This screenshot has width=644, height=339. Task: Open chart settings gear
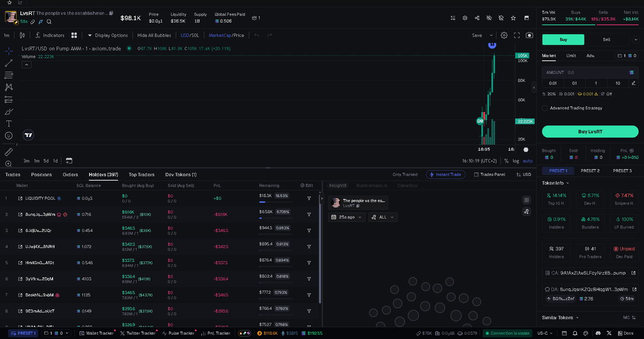click(x=504, y=35)
